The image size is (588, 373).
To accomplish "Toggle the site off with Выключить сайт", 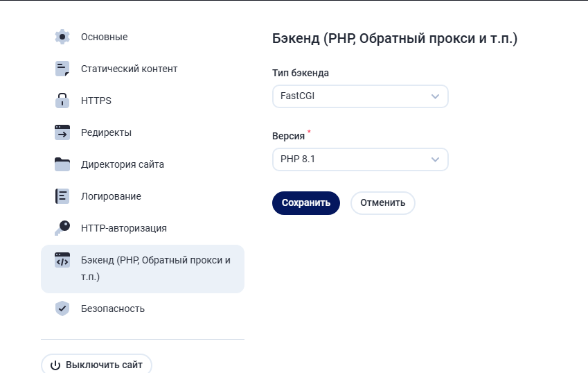I will (96, 364).
